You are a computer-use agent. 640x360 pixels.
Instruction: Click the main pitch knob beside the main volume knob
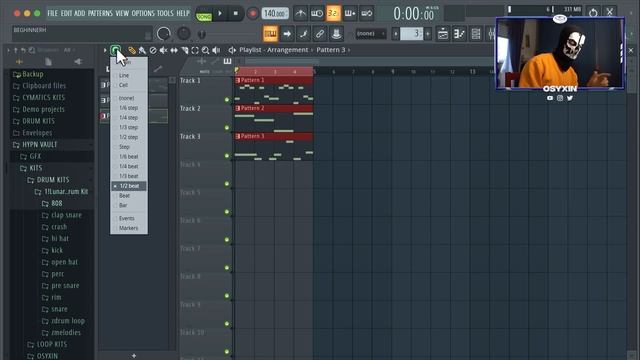click(184, 34)
